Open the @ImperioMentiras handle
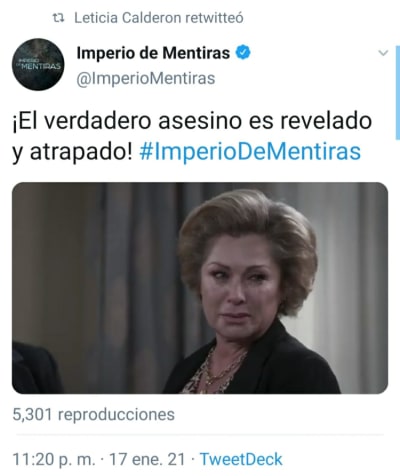400x476 pixels. click(x=146, y=79)
